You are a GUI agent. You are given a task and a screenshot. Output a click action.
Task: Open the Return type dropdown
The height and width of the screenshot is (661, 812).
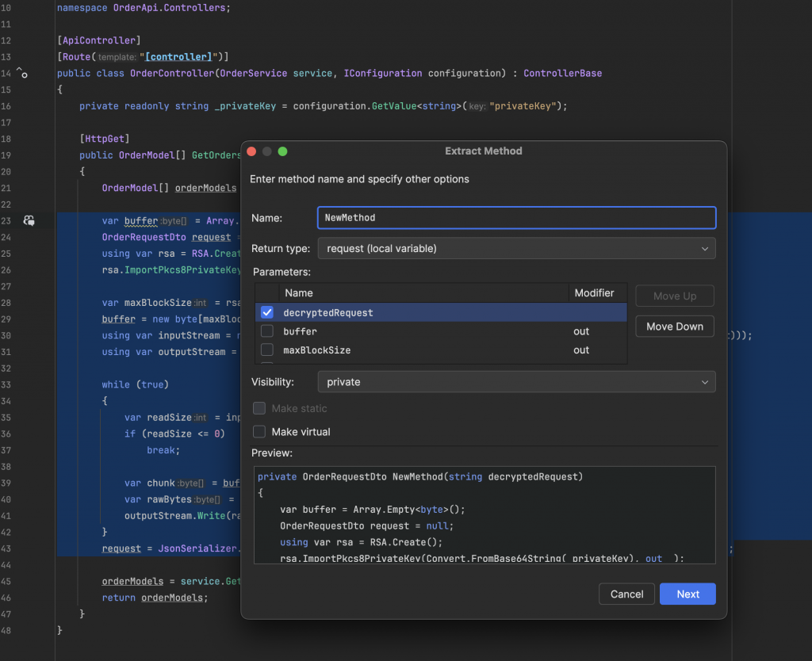pos(516,248)
